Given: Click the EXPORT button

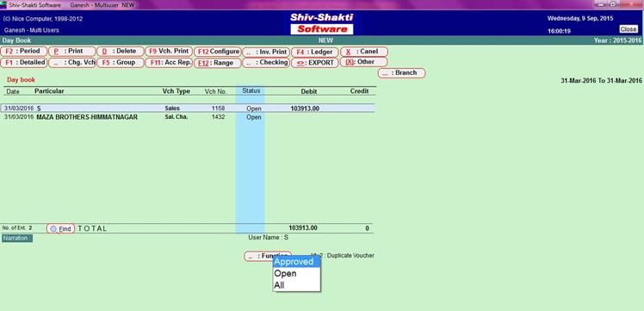Looking at the screenshot, I should point(314,63).
